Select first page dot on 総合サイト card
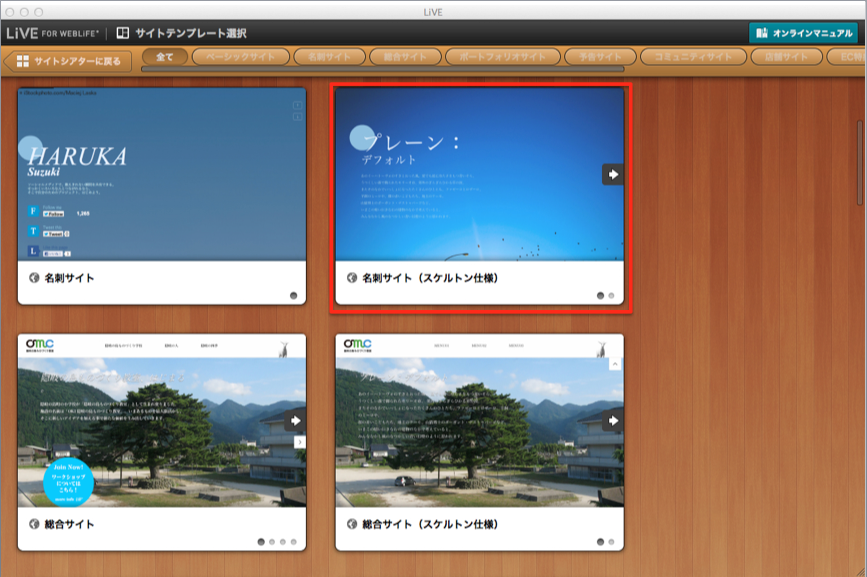The height and width of the screenshot is (577, 867). (x=261, y=542)
